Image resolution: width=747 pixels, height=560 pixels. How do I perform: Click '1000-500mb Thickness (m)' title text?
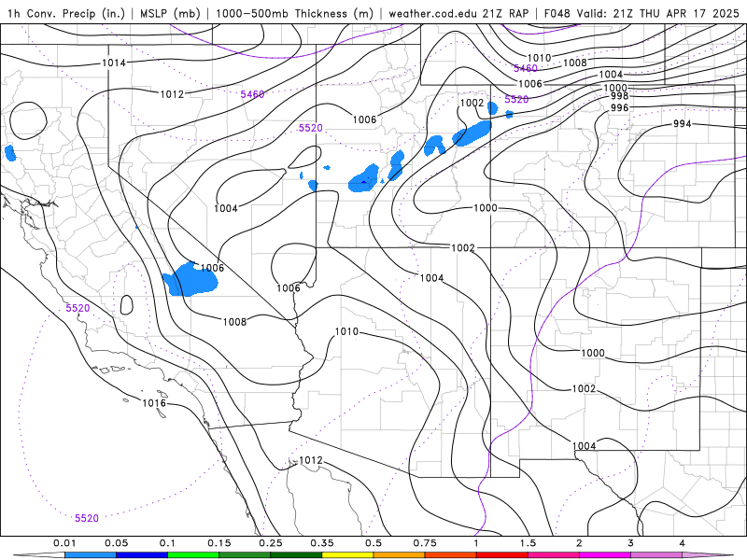(x=294, y=13)
